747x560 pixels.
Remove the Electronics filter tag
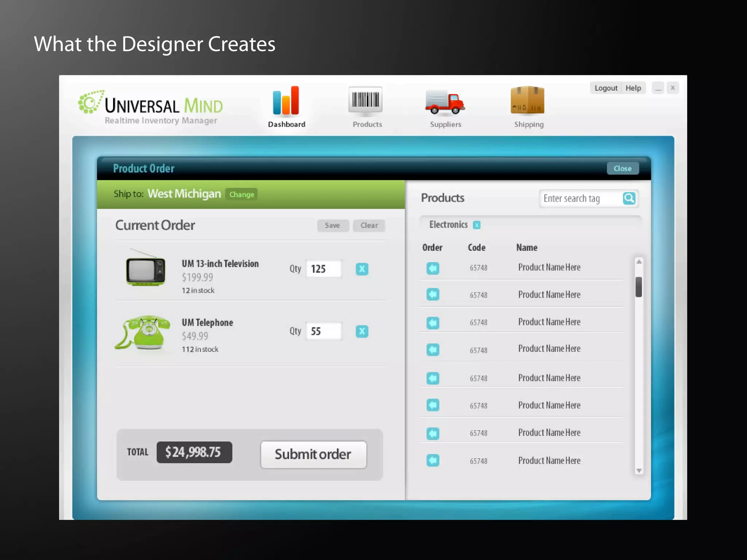pyautogui.click(x=476, y=225)
